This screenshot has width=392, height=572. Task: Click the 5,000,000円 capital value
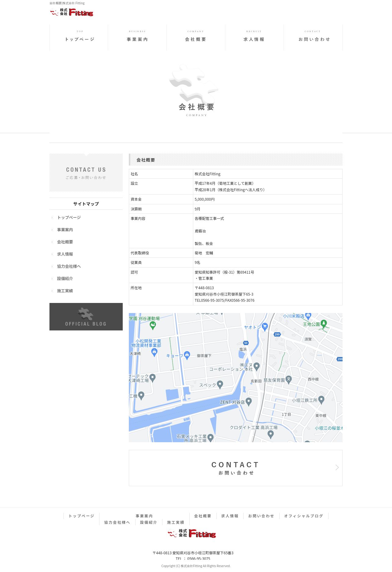tap(205, 199)
